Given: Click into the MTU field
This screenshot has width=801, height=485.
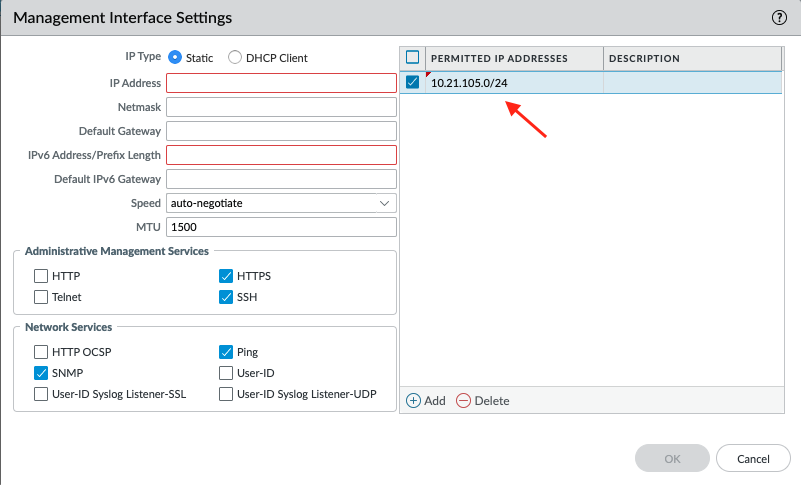Looking at the screenshot, I should [281, 227].
